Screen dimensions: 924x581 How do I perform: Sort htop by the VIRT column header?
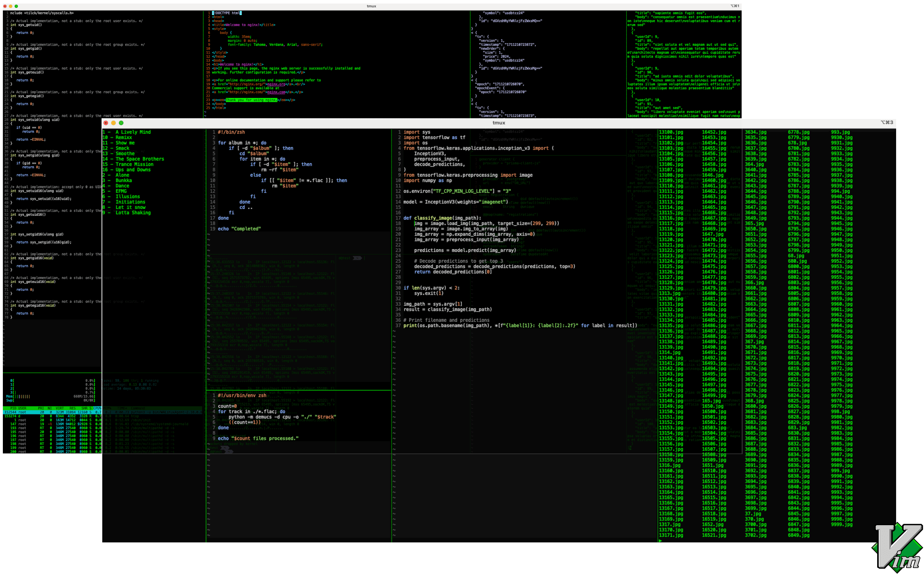pyautogui.click(x=59, y=408)
